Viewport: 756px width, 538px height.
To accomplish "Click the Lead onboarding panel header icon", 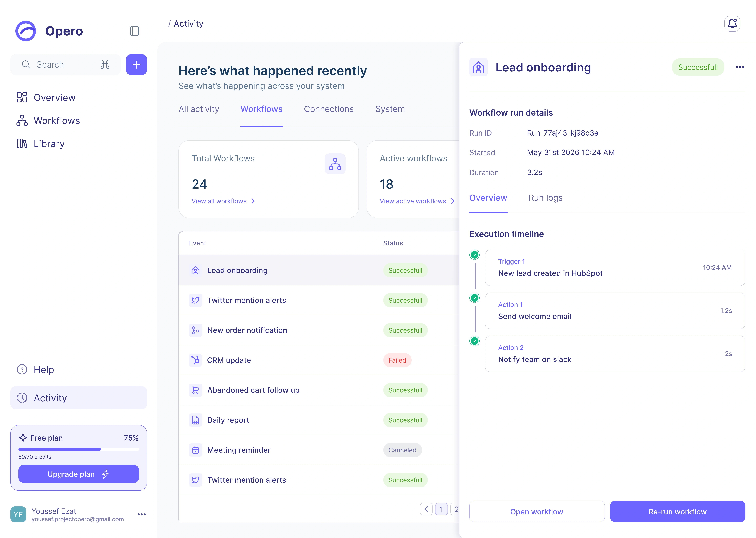I will 478,67.
